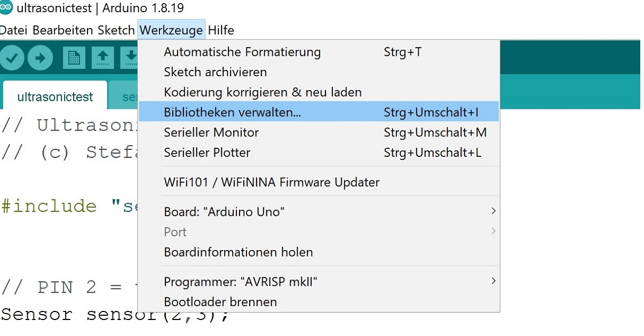Open the Sketch menu
This screenshot has width=644, height=336.
[x=116, y=30]
